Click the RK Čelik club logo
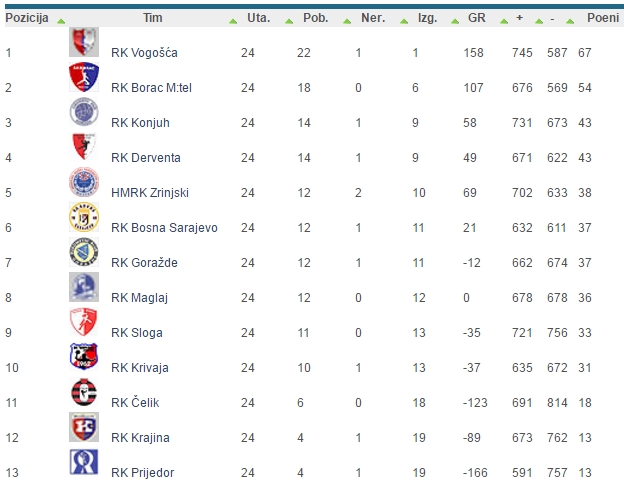The height and width of the screenshot is (494, 624). tap(84, 393)
